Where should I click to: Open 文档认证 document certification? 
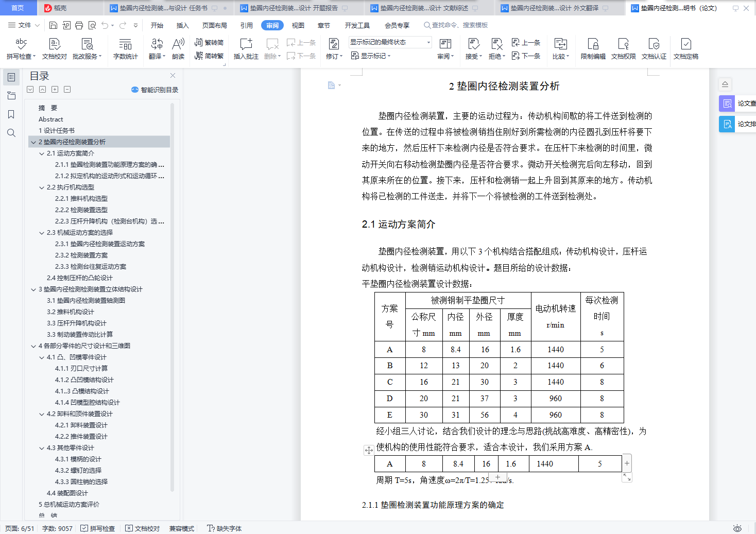point(654,49)
